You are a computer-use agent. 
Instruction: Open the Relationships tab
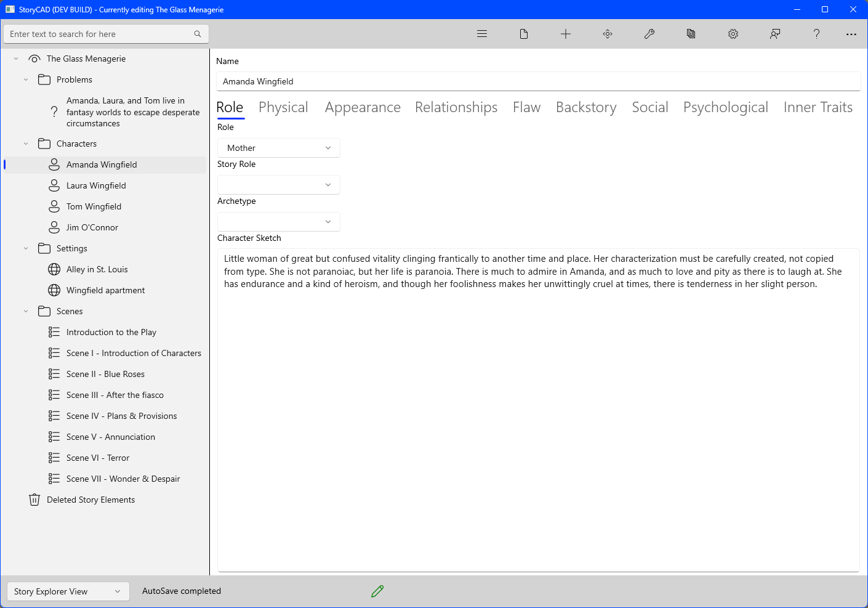(456, 107)
